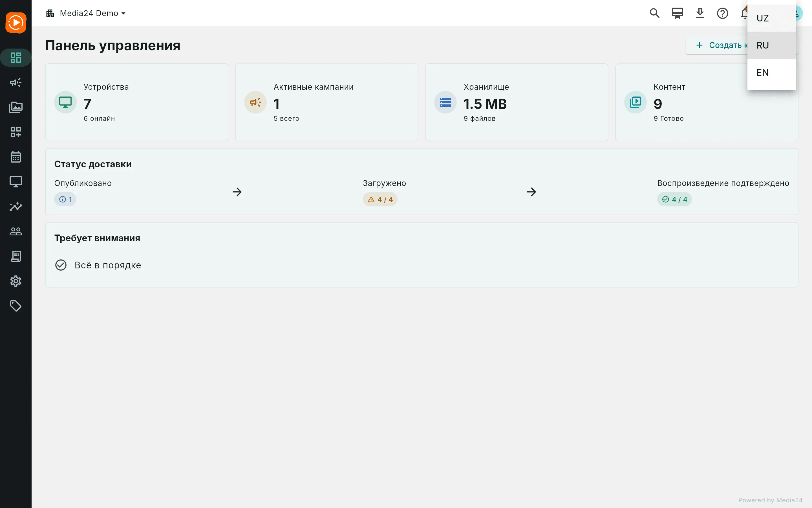Screen dimensions: 812x508
Task: Click the Панель управления heading
Action: pos(113,45)
